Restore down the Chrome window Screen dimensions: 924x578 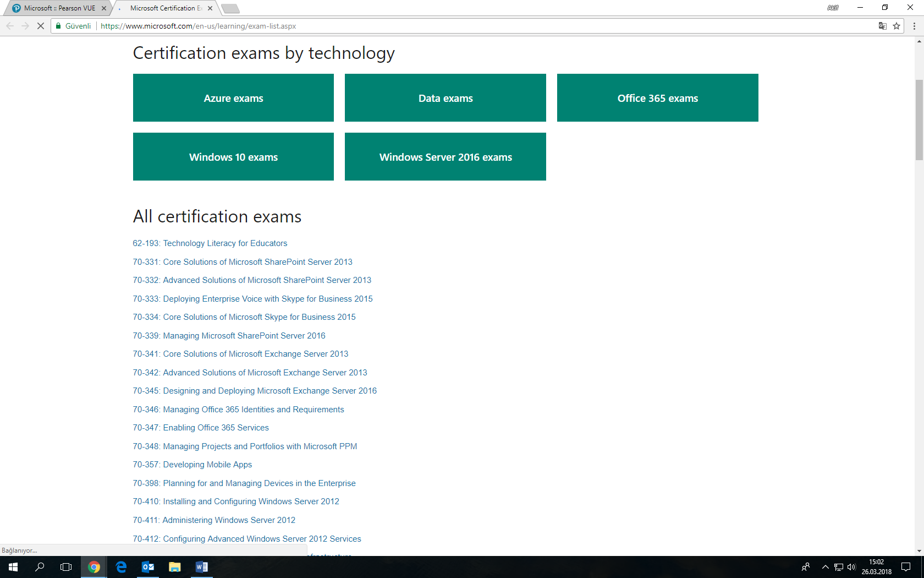pos(885,7)
